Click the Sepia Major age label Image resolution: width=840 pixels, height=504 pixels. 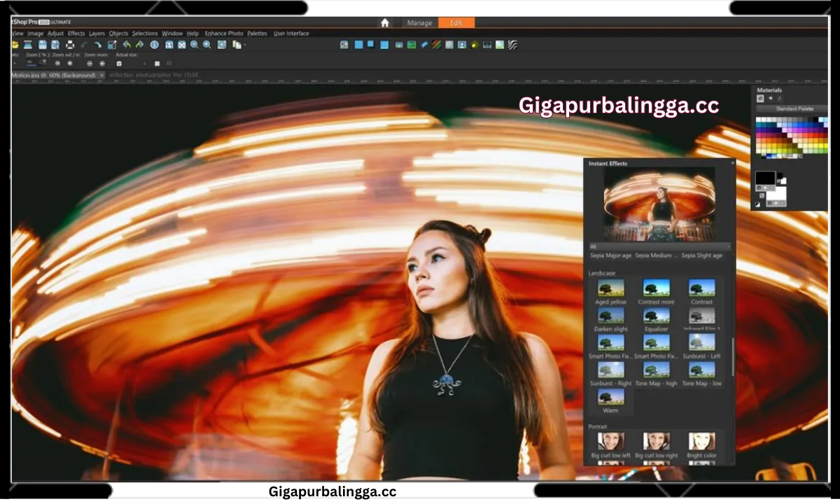(x=610, y=255)
